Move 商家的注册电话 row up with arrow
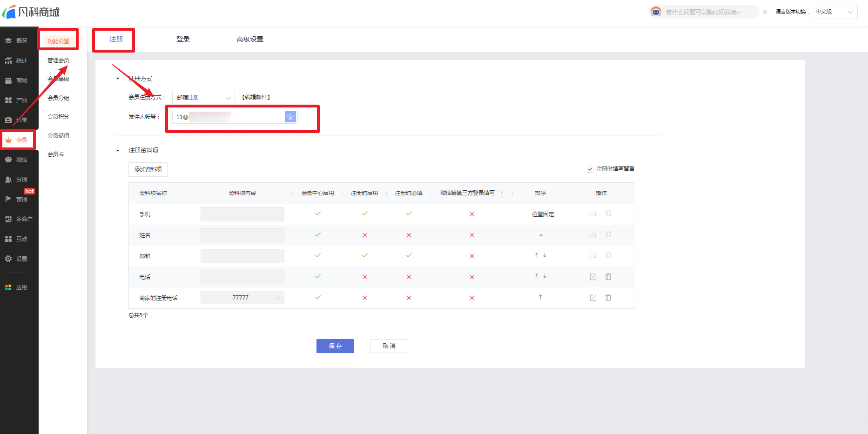This screenshot has height=434, width=868. tap(540, 297)
